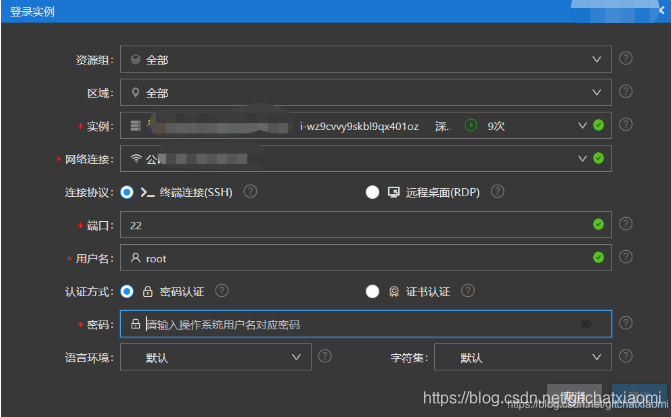
Task: Click the wifi icon in 网络连接 field
Action: [136, 158]
